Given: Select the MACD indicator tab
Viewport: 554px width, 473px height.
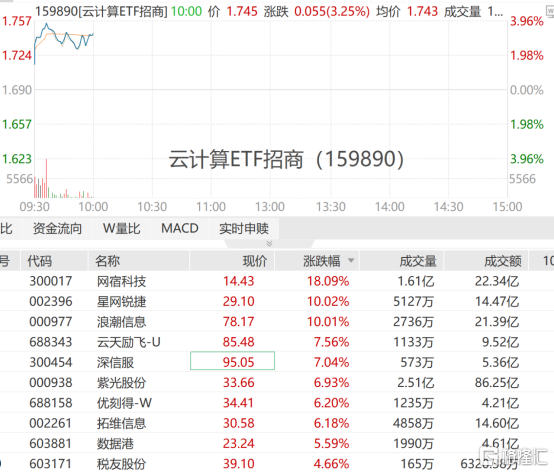Looking at the screenshot, I should pyautogui.click(x=179, y=229).
